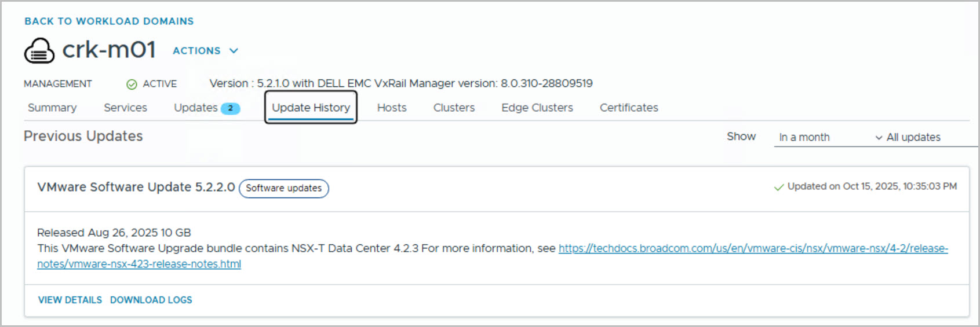Open the Edge Clusters tab
Screen dimensions: 980x327
(x=537, y=108)
